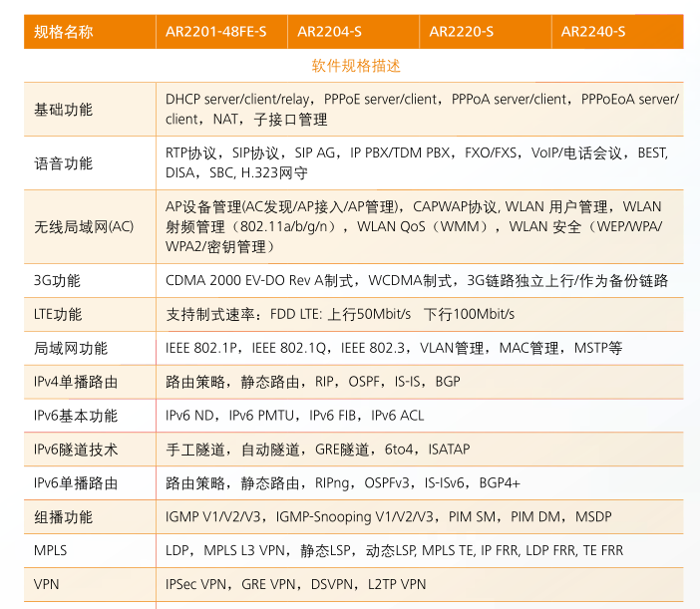The image size is (700, 609).
Task: Select the AR2240-S column header
Action: [x=617, y=32]
